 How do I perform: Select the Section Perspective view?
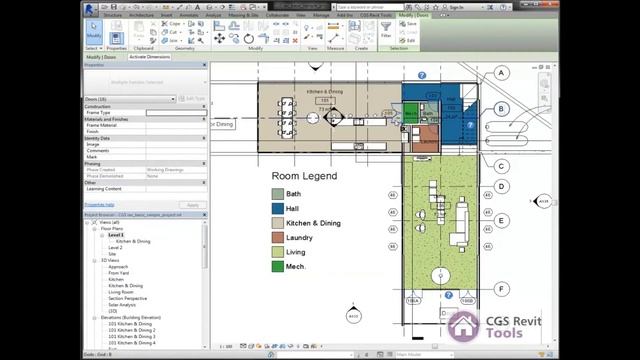tap(127, 298)
